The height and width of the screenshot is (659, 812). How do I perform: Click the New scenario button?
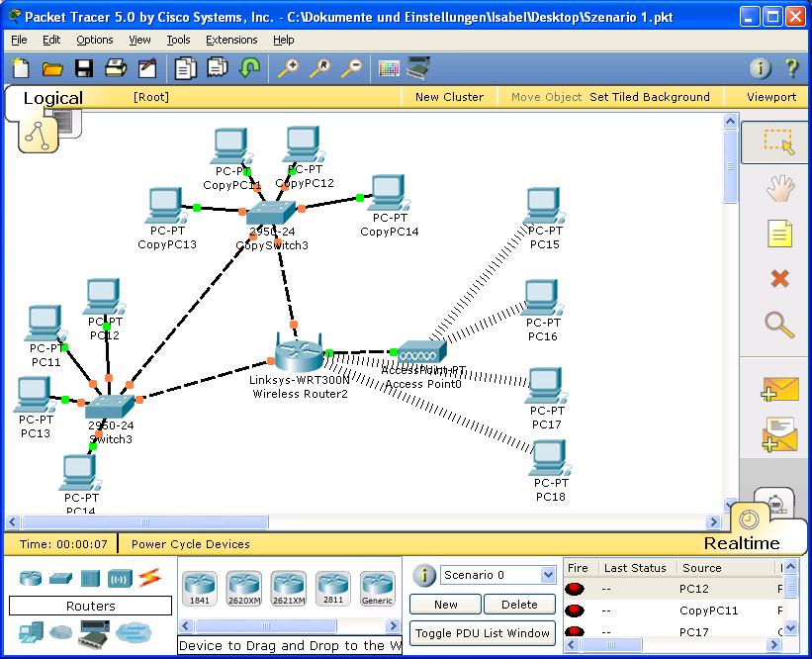pyautogui.click(x=446, y=605)
